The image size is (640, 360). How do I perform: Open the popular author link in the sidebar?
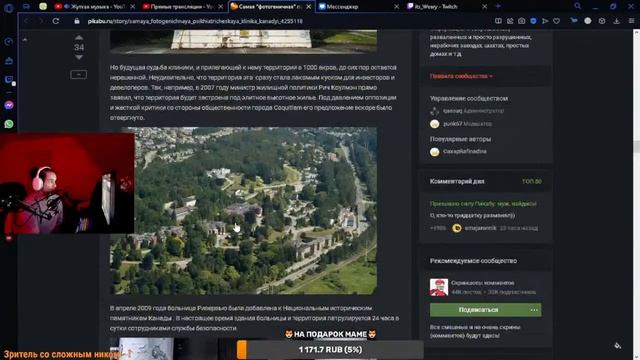[x=464, y=151]
